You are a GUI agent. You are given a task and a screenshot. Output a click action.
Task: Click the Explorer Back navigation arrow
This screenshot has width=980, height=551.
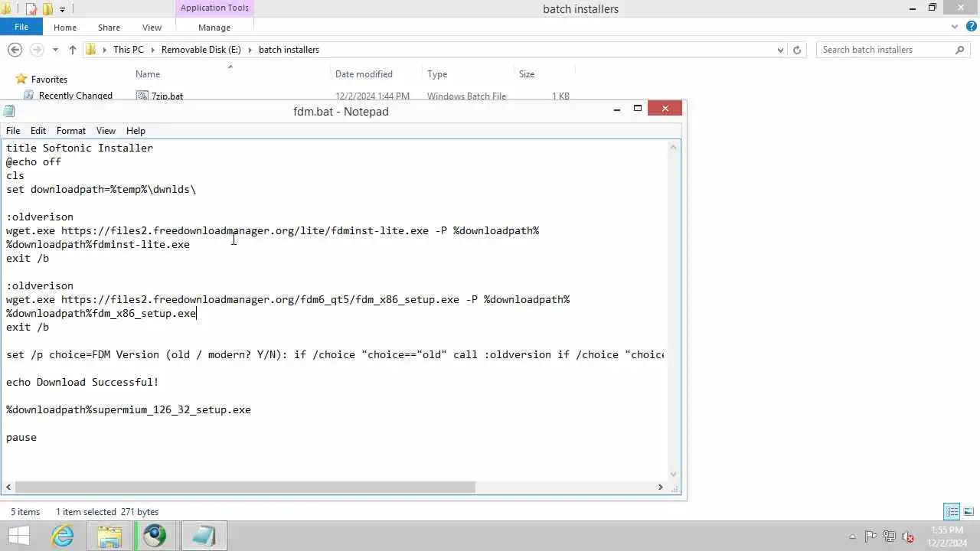(15, 50)
